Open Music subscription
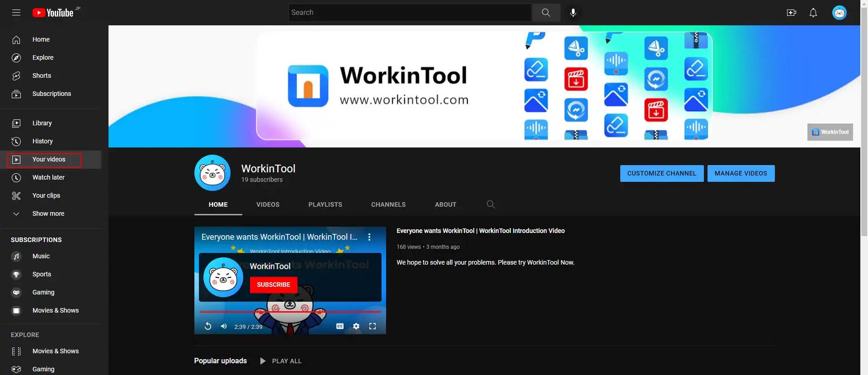The width and height of the screenshot is (868, 375). 51,256
